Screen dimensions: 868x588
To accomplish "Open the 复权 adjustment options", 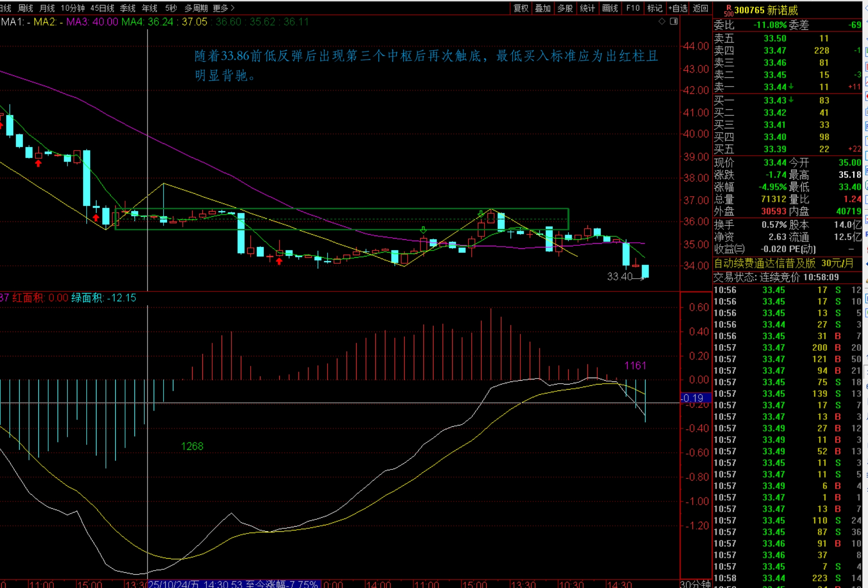I will [x=521, y=8].
